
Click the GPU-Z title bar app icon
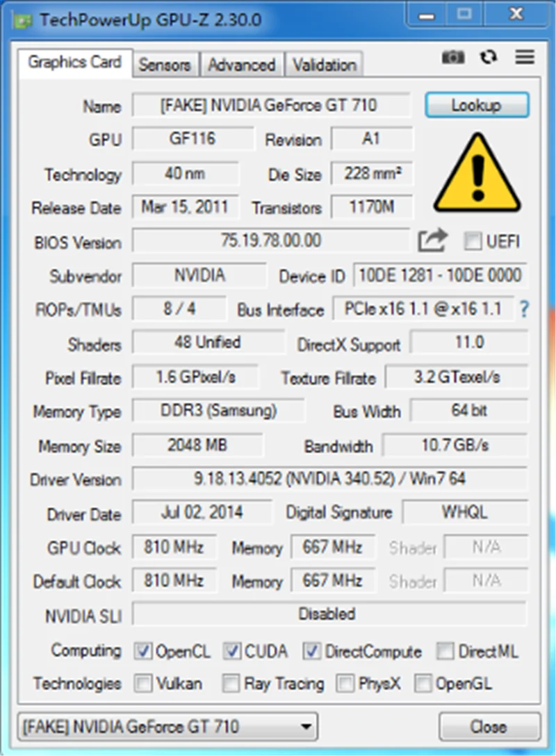point(23,21)
